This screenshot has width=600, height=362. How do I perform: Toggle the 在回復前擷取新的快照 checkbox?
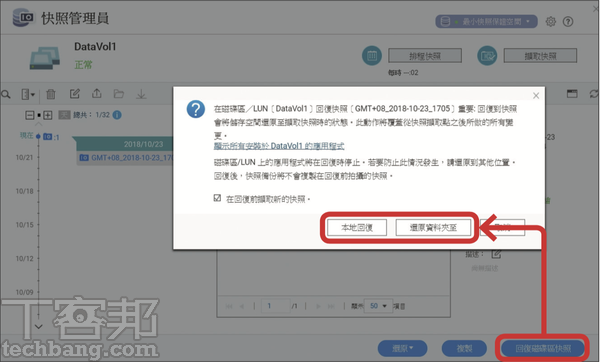pos(217,198)
